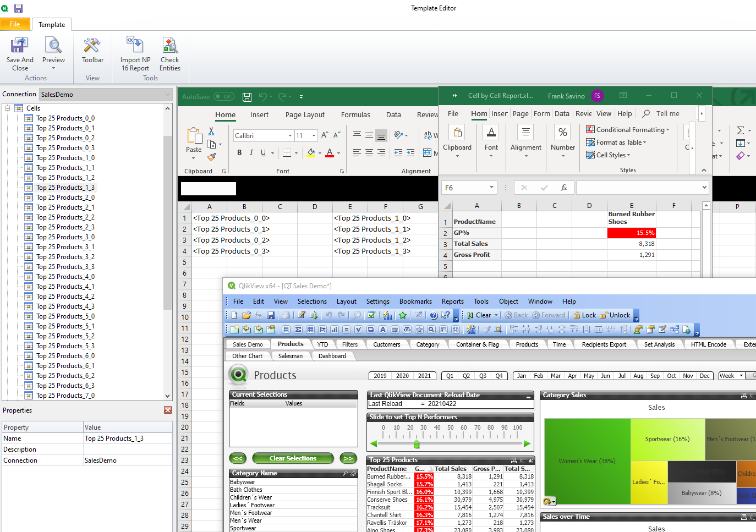Screen dimensions: 756x532
Task: Open Excel Page Layout ribbon tab
Action: (305, 115)
